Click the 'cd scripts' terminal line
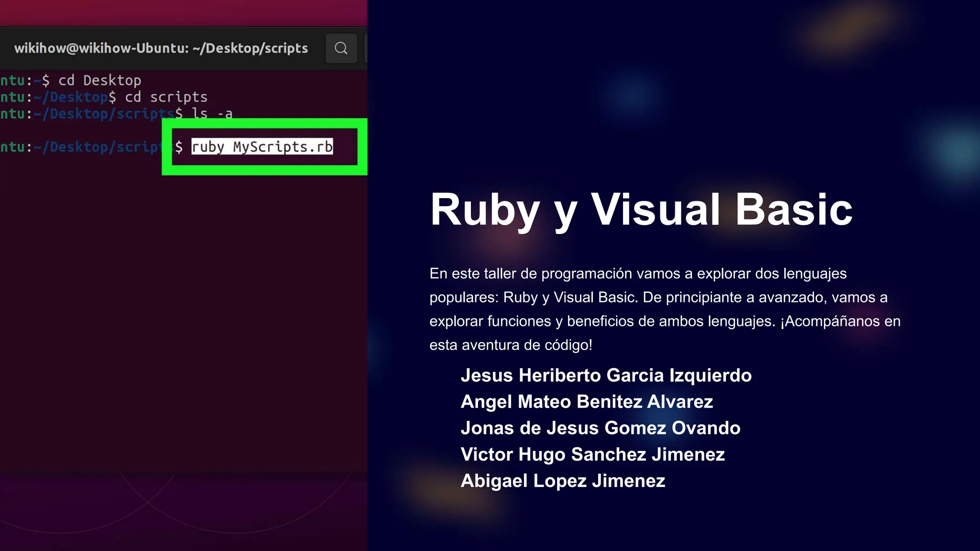The height and width of the screenshot is (551, 980). (166, 97)
